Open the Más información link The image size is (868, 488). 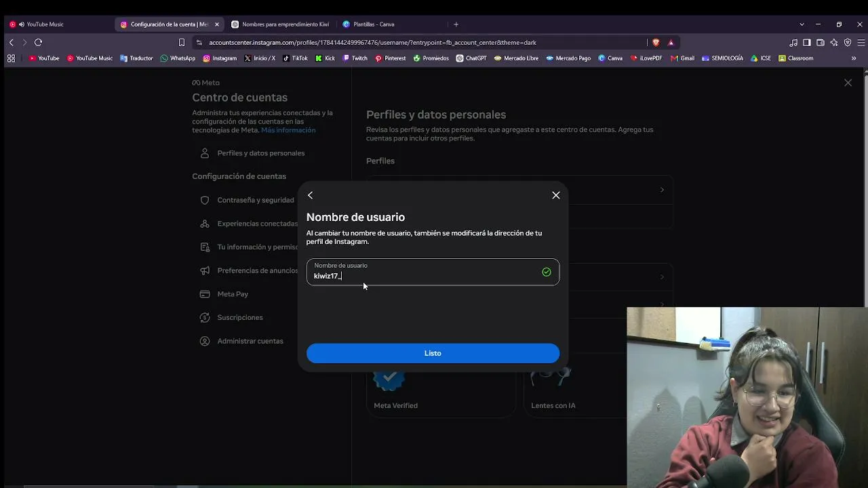click(x=288, y=130)
